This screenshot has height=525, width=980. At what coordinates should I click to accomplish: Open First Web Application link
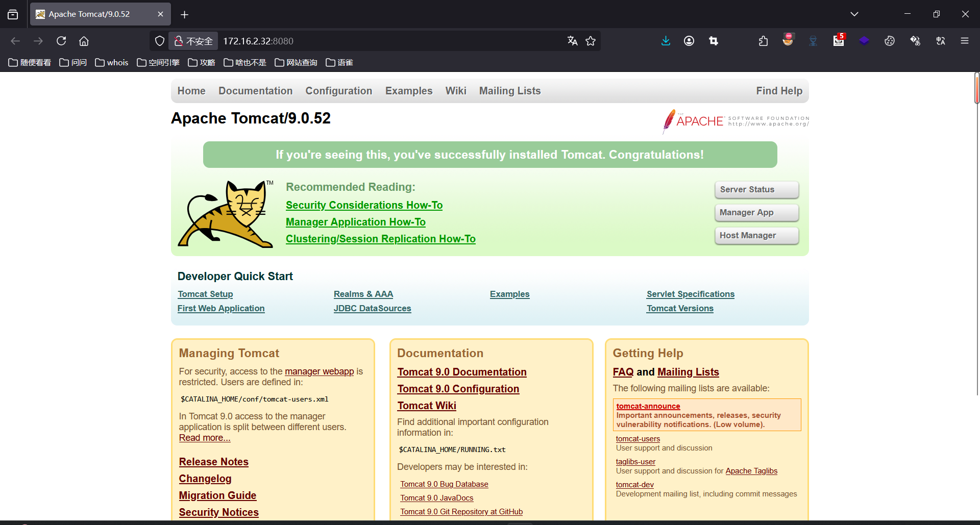[221, 309]
